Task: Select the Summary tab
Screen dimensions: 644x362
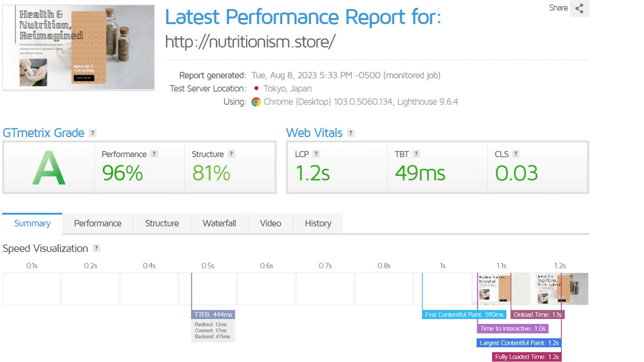Action: (x=32, y=223)
